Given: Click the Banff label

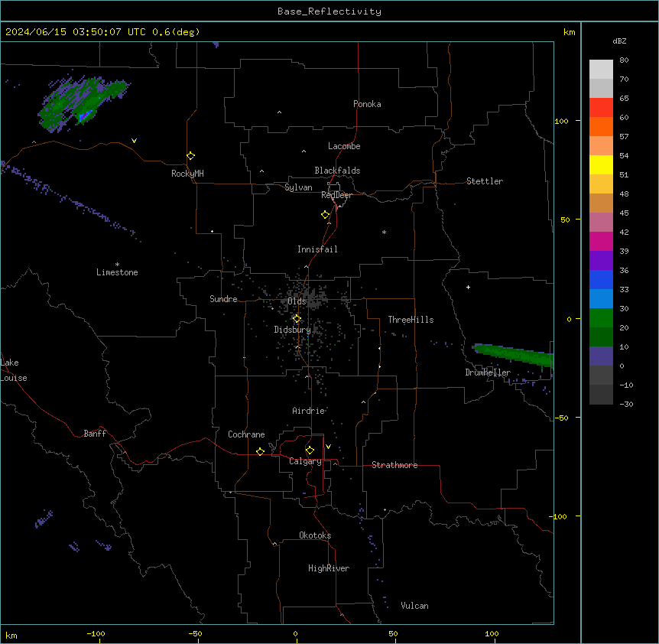Looking at the screenshot, I should (95, 434).
